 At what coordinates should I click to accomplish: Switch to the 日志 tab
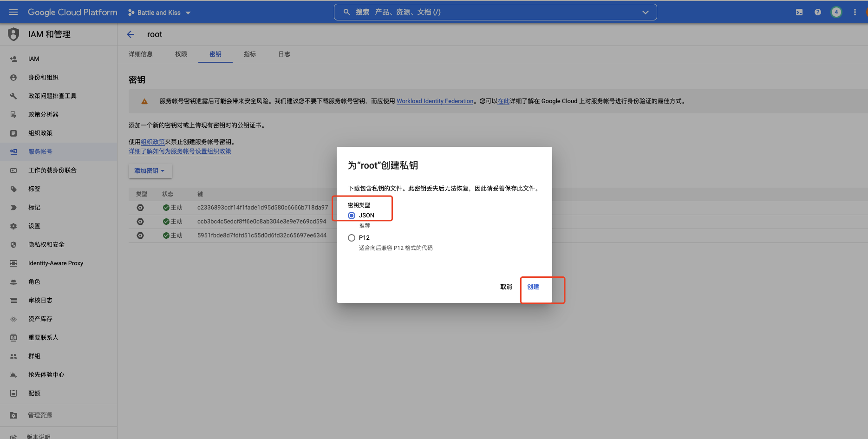[284, 54]
